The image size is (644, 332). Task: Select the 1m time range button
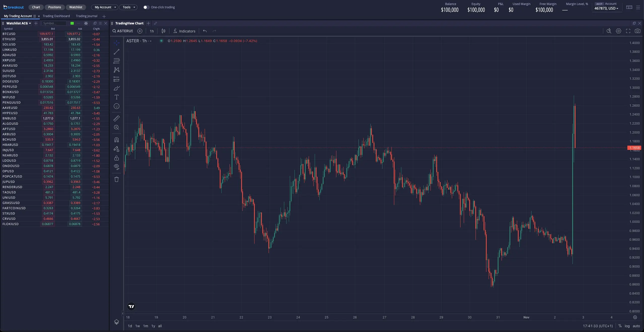pos(146,326)
